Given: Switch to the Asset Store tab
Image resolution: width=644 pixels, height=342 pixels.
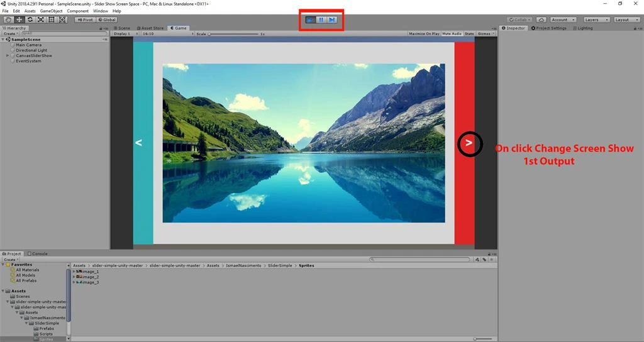Looking at the screenshot, I should (150, 28).
